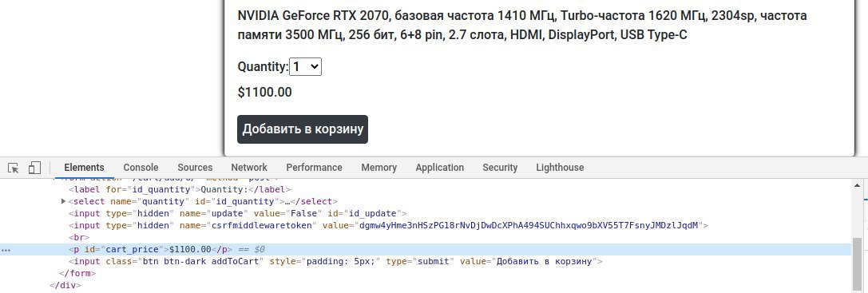
Task: Select the addToCart submit input line
Action: coord(335,261)
